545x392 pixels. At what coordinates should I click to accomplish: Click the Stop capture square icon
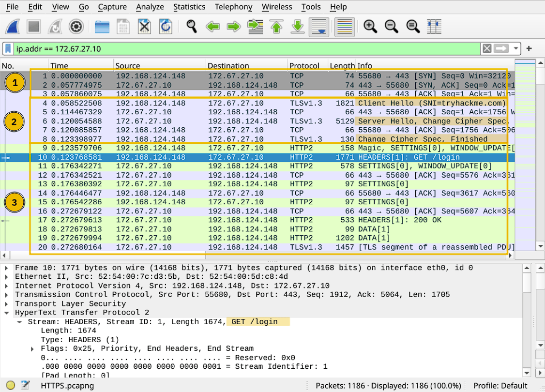(34, 27)
